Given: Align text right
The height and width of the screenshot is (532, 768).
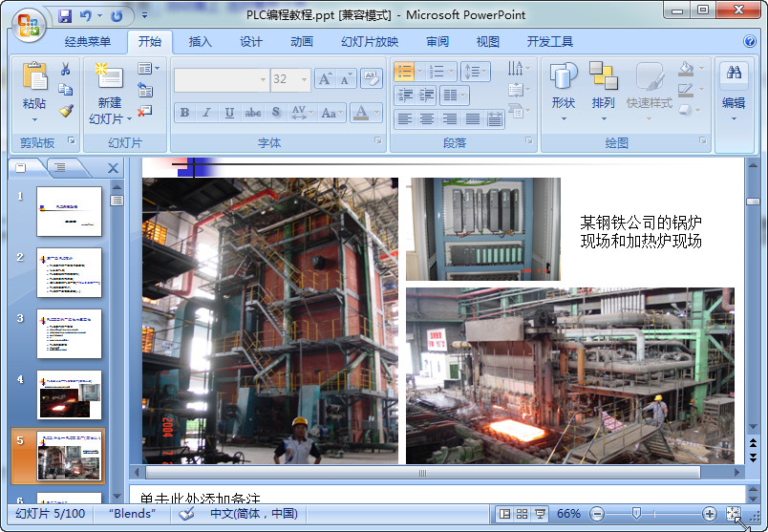Looking at the screenshot, I should 450,118.
